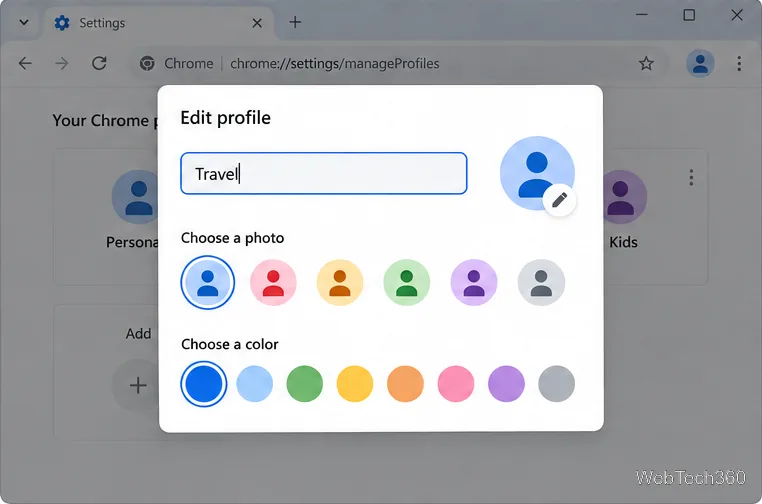
Task: Edit the profile name field containing Travel
Action: 324,174
